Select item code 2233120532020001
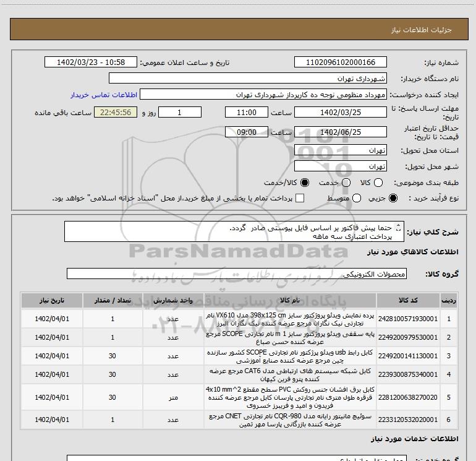 coord(408,420)
